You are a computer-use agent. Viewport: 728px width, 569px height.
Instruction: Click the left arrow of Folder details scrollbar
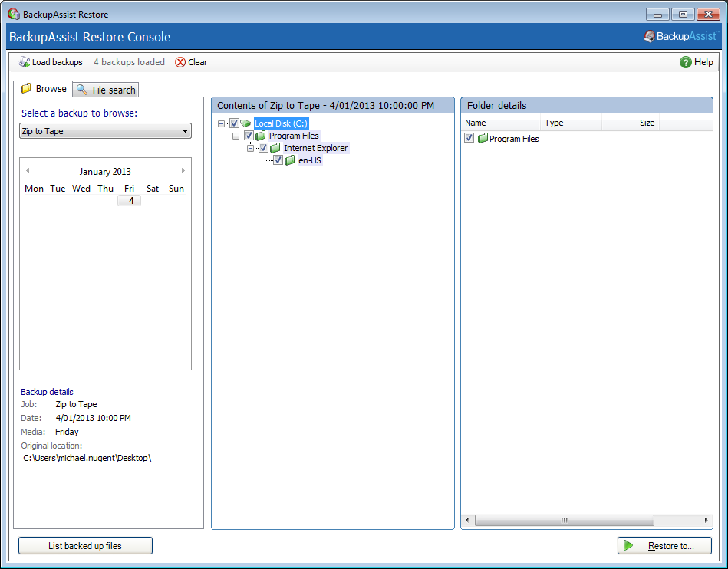click(x=467, y=520)
